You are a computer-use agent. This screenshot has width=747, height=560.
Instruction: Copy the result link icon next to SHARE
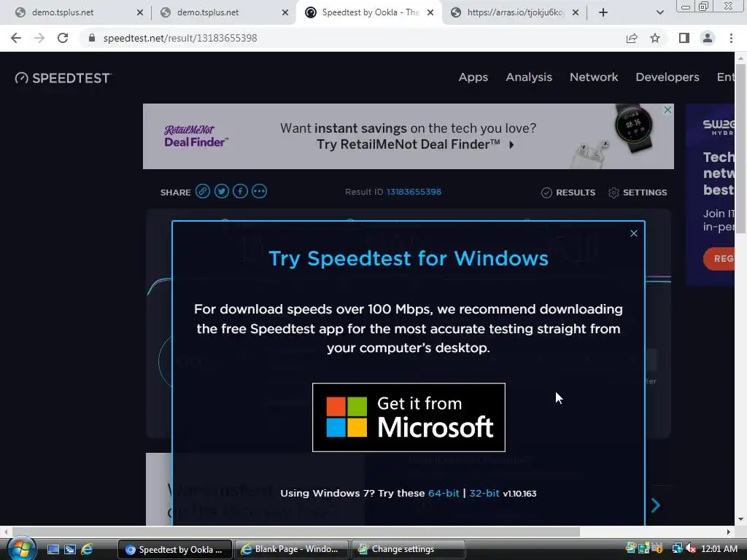(203, 192)
